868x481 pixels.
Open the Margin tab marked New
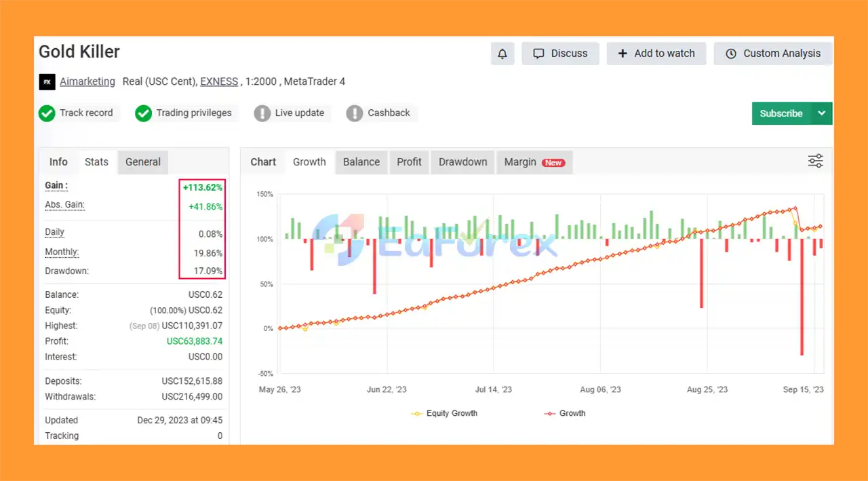point(534,162)
